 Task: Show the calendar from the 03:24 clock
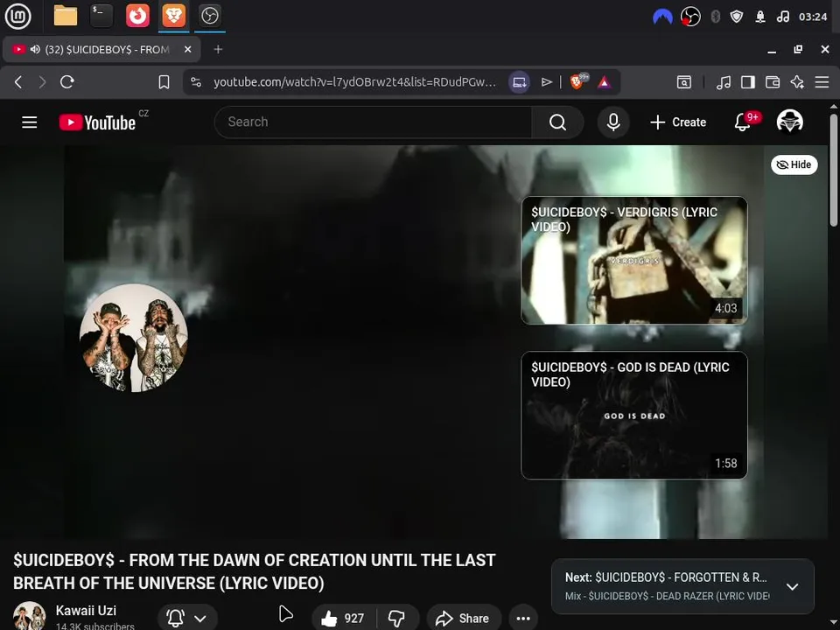(x=813, y=17)
